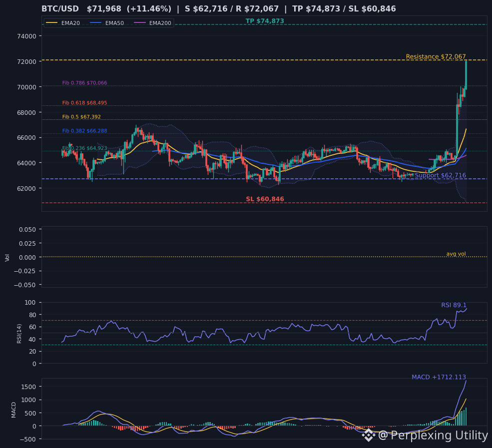The width and height of the screenshot is (492, 448).
Task: Click the 74000 price axis tick
Action: tap(26, 36)
